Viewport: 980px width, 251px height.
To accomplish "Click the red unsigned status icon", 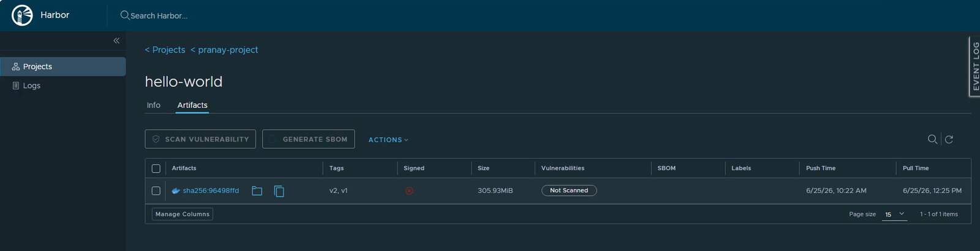I will tap(409, 191).
